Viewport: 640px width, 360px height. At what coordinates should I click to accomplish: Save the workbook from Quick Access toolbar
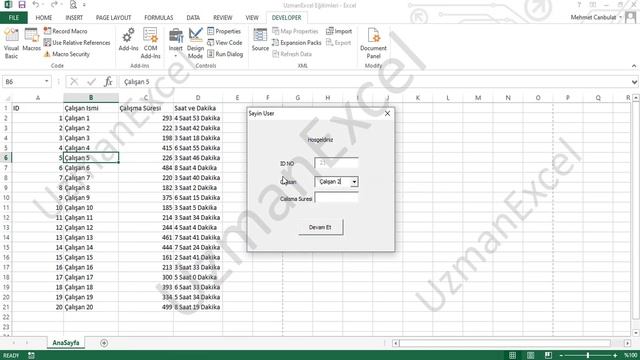22,5
